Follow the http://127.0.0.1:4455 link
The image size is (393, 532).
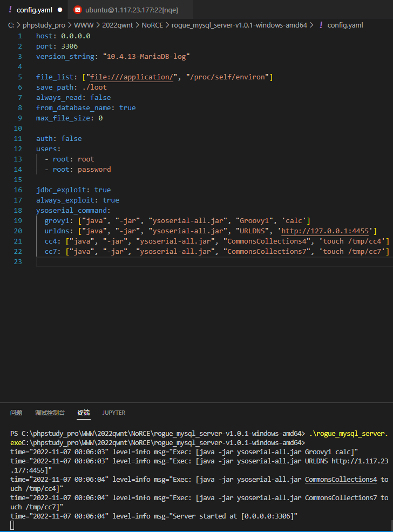pyautogui.click(x=325, y=231)
